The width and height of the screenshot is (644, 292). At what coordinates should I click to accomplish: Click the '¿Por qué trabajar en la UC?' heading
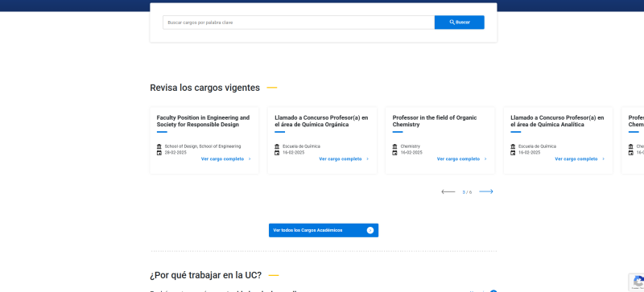pyautogui.click(x=206, y=275)
